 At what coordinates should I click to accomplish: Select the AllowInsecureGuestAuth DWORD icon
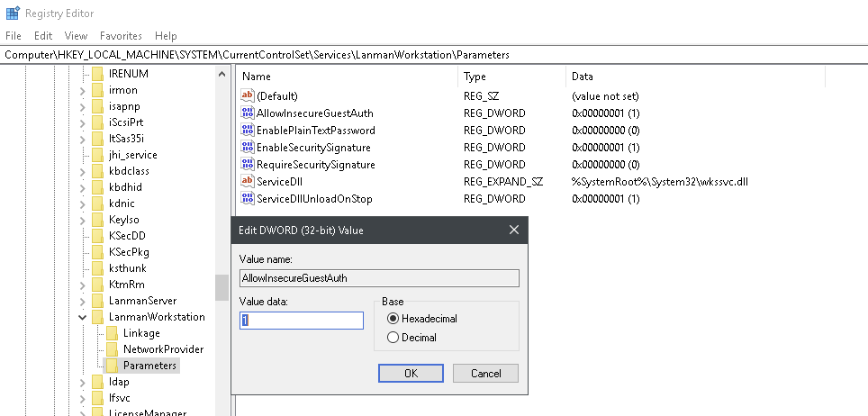[x=248, y=113]
